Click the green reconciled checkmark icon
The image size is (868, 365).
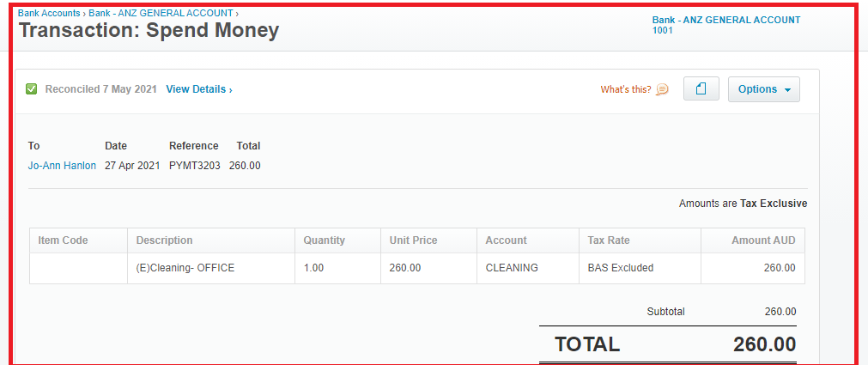[32, 89]
